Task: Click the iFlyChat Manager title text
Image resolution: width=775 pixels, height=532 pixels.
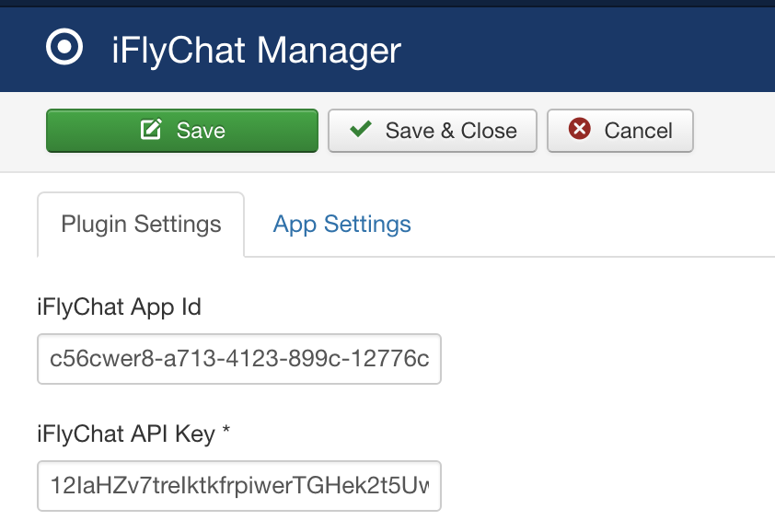Action: click(256, 51)
